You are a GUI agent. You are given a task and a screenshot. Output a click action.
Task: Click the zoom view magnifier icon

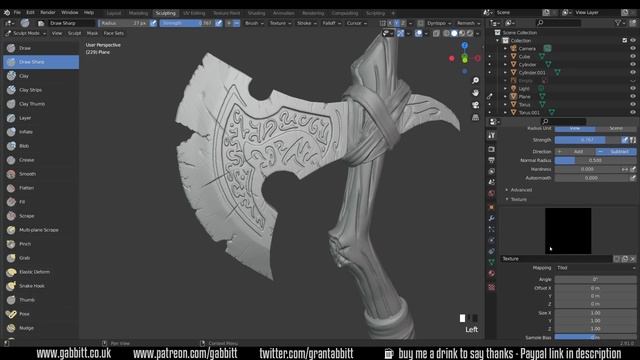476,80
